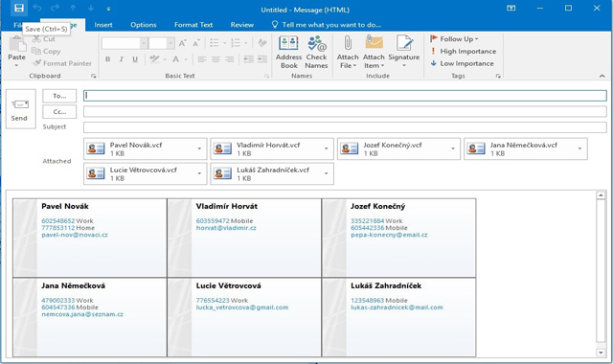Click the Redo arrow icon
The height and width of the screenshot is (364, 613).
(55, 8)
